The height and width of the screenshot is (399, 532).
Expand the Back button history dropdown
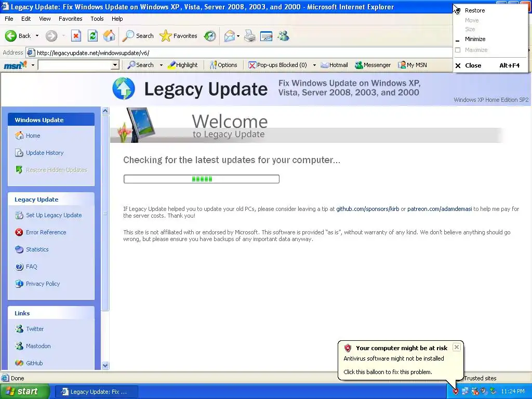click(x=37, y=36)
